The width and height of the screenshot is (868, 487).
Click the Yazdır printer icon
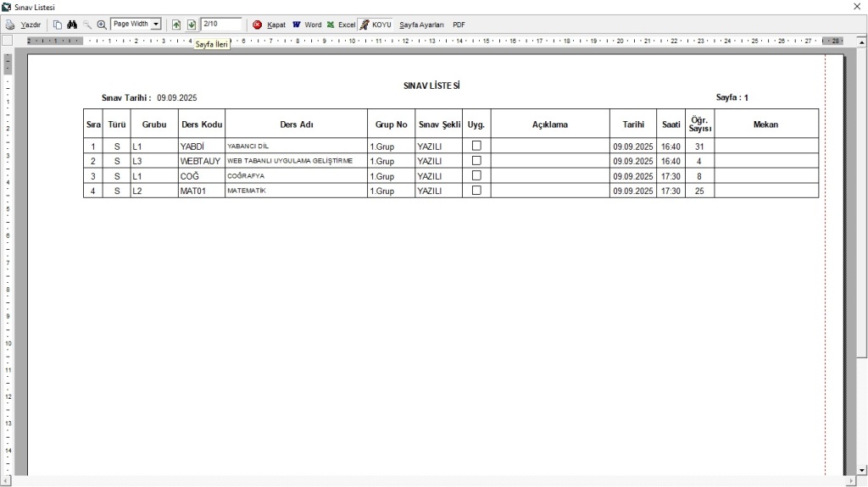pyautogui.click(x=10, y=25)
